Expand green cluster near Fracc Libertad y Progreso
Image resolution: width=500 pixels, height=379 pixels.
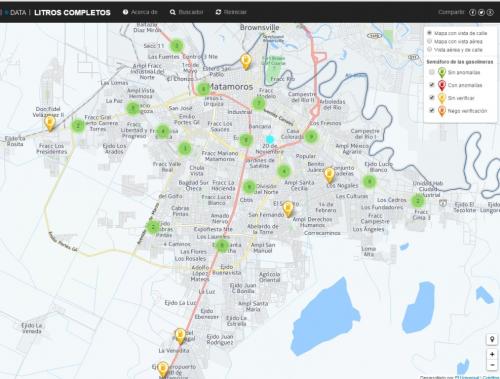pos(163,131)
